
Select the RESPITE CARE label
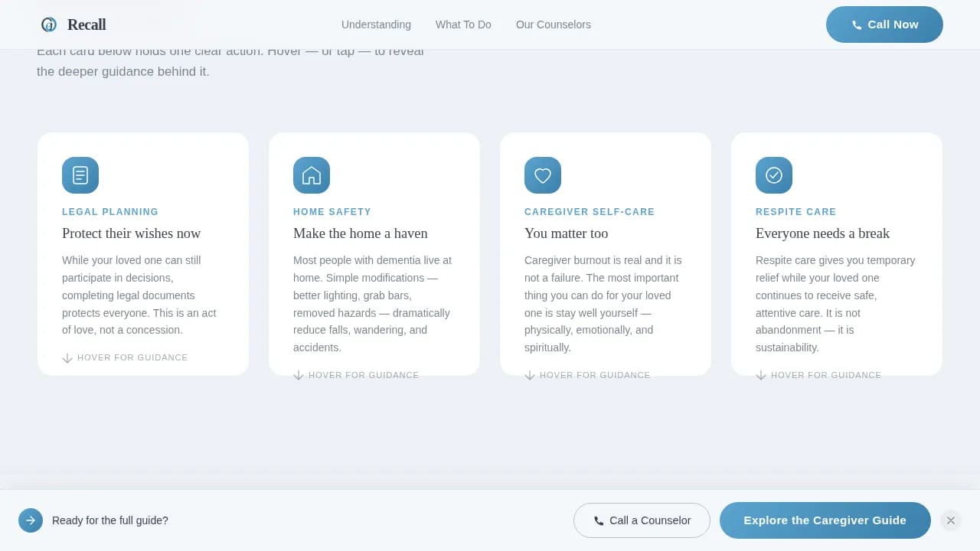[796, 212]
